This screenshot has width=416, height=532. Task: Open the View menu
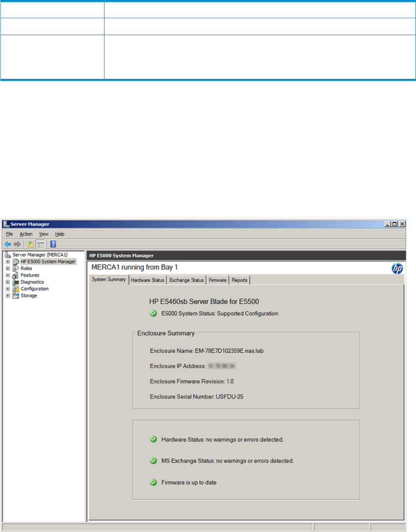(x=44, y=234)
